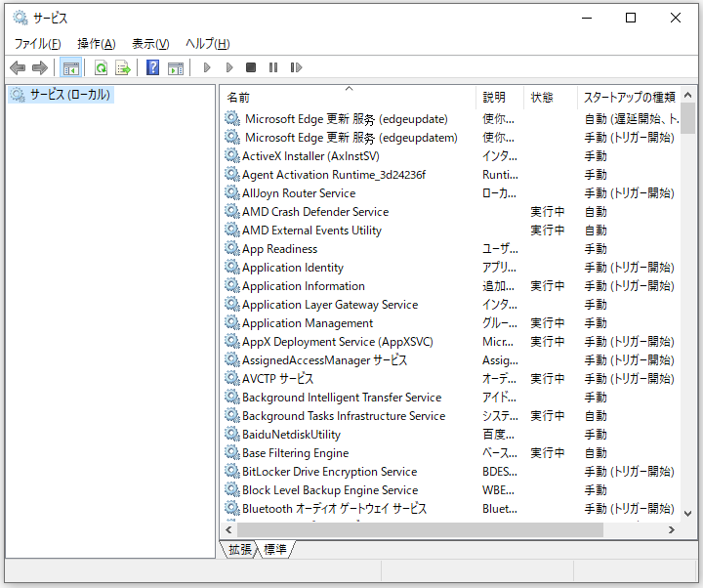Click the vertical scrollbar up arrow

(x=687, y=95)
